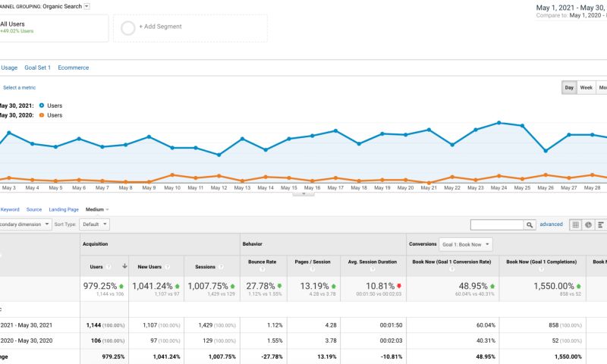Click the orange 2020 Users legend dot
Image resolution: width=607 pixels, height=364 pixels.
click(x=42, y=115)
